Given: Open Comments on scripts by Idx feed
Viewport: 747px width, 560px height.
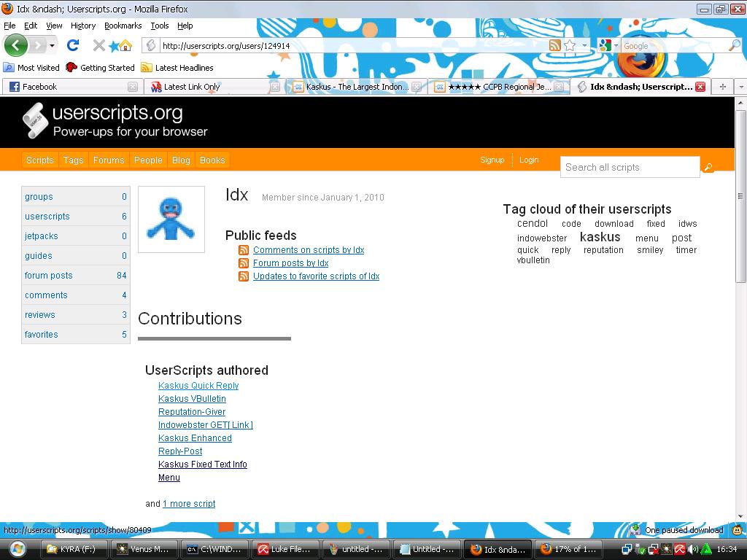Looking at the screenshot, I should point(309,250).
